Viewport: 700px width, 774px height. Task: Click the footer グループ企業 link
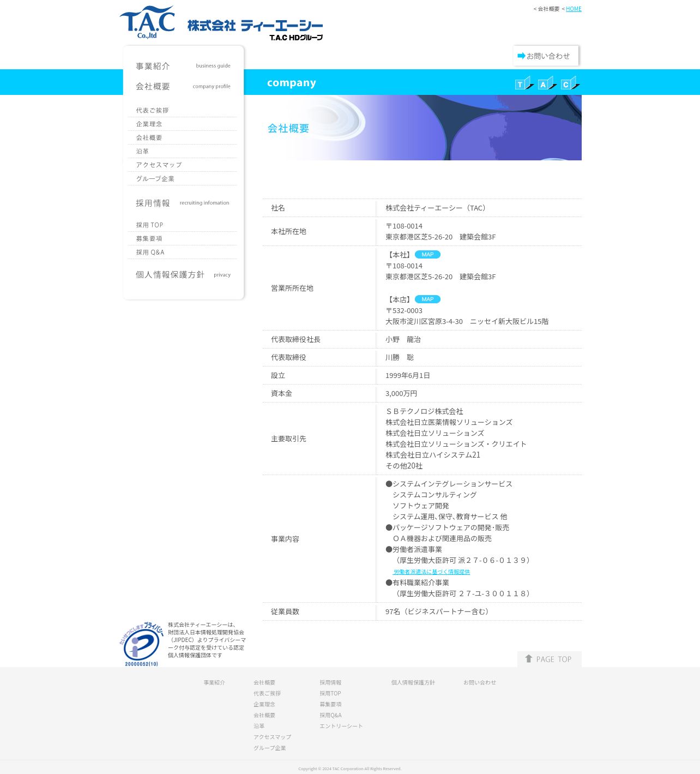[269, 748]
